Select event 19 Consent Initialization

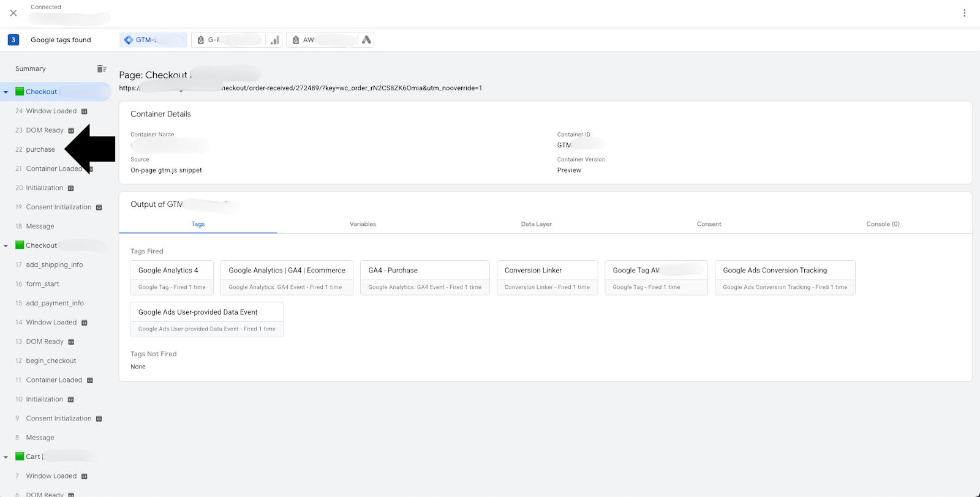pyautogui.click(x=59, y=207)
